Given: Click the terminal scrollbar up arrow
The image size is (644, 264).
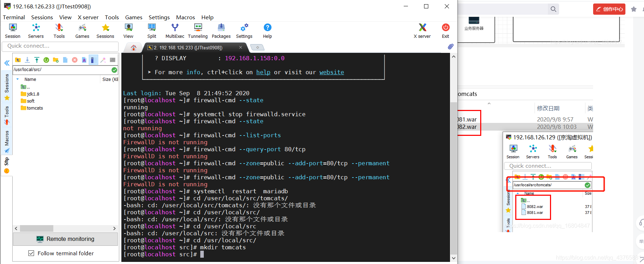Looking at the screenshot, I should point(454,57).
